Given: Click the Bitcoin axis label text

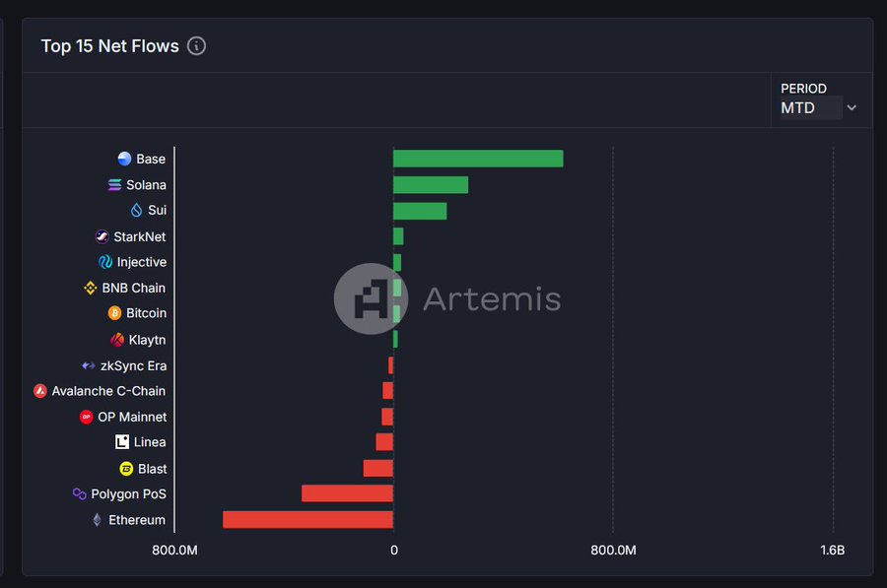Looking at the screenshot, I should (x=146, y=312).
